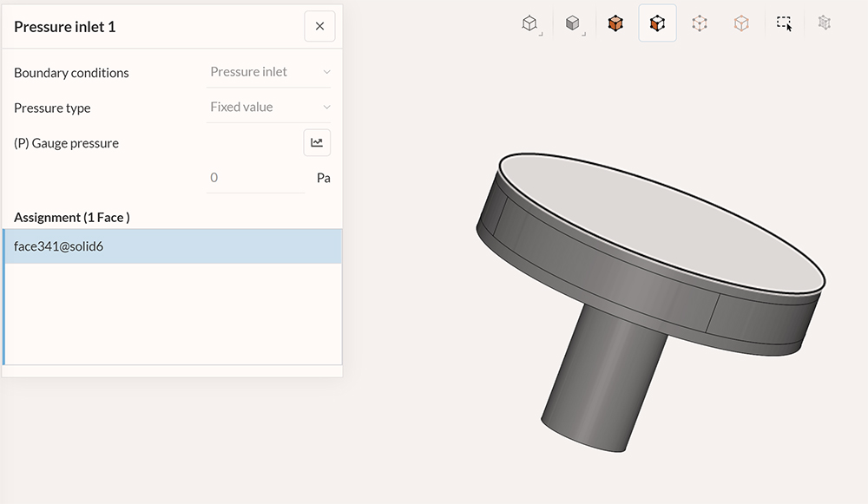Click the cylindrical stem of the model
Viewport: 868px width, 504px height.
click(604, 382)
